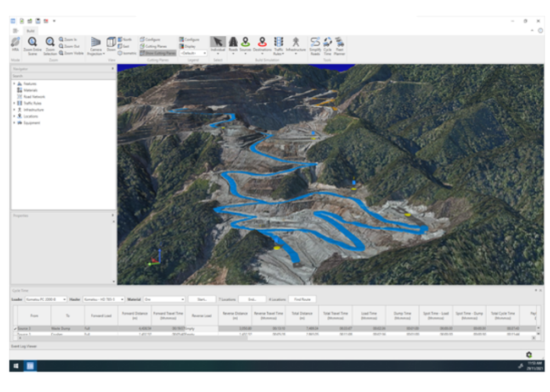This screenshot has height=392, width=550.
Task: Open the Destinations tool
Action: pyautogui.click(x=262, y=45)
